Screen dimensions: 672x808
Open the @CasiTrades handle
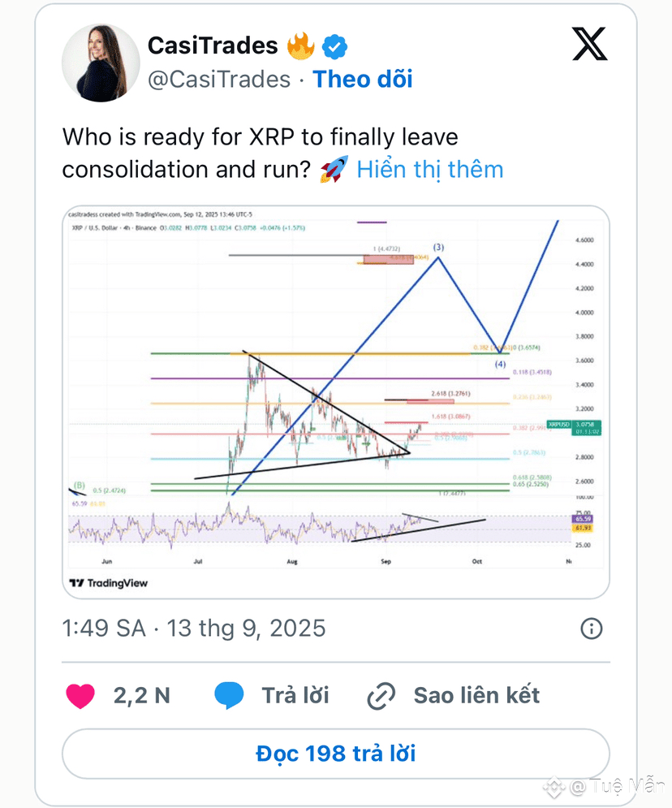[219, 80]
